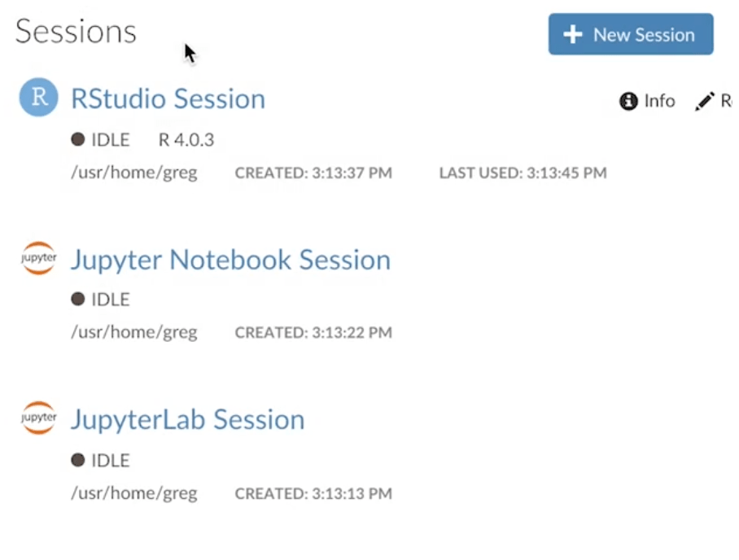Select the R 4.0.3 version text
This screenshot has width=739, height=560.
pyautogui.click(x=186, y=140)
